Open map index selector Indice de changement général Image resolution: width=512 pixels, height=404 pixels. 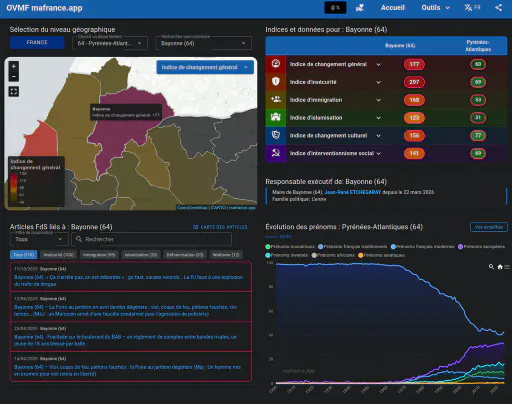point(205,67)
